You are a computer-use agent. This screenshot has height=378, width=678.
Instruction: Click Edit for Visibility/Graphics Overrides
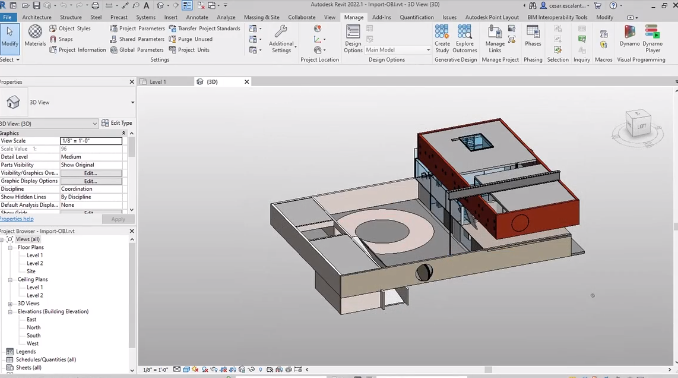coord(91,173)
